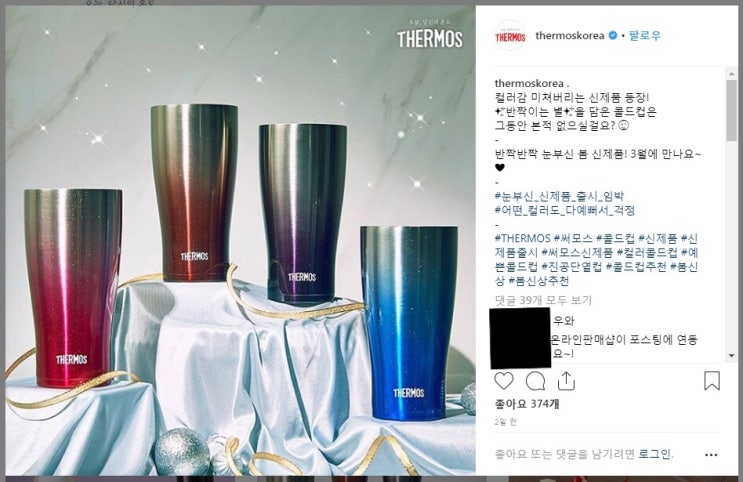Click the share arrow icon
The width and height of the screenshot is (743, 482).
click(566, 381)
